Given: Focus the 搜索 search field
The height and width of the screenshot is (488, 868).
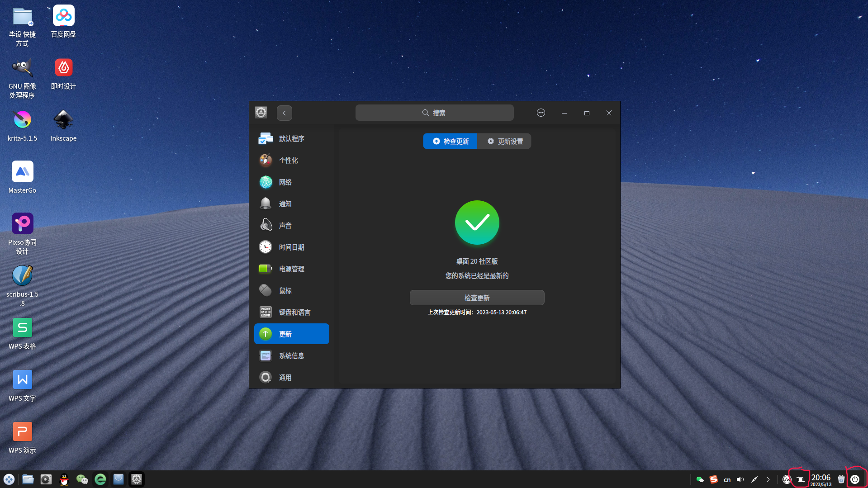Looking at the screenshot, I should [434, 113].
